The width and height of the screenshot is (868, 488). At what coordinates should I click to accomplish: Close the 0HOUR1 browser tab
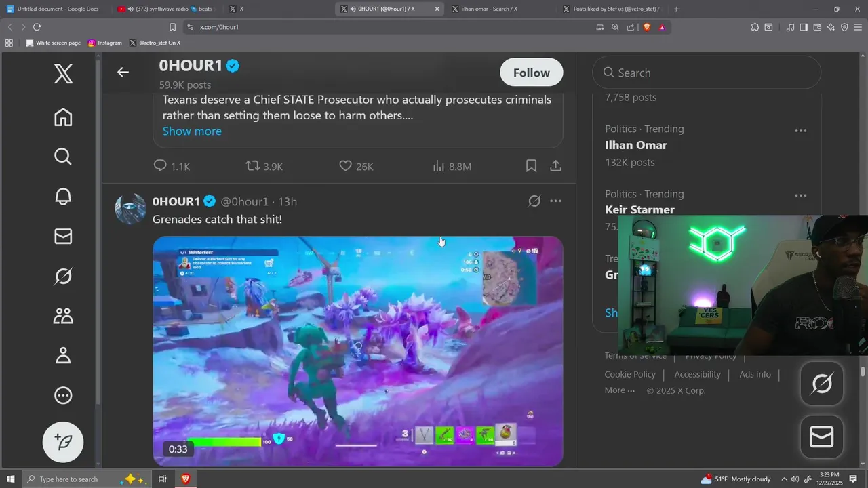pos(437,9)
